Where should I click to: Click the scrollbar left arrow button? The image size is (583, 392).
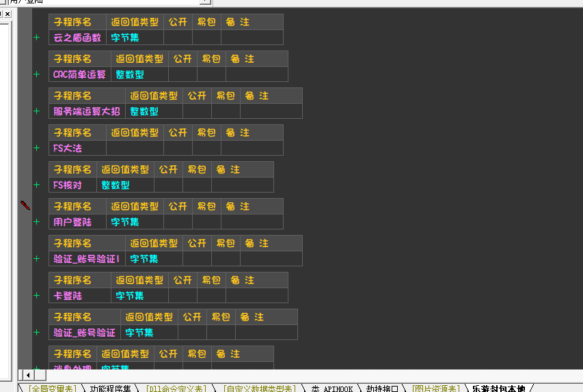(x=28, y=374)
